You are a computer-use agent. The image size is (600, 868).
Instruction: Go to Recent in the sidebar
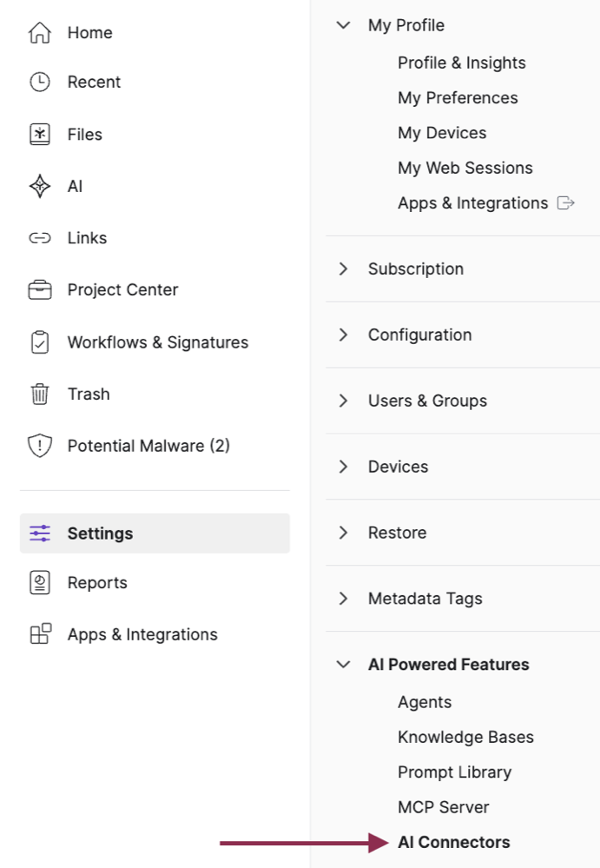point(94,82)
